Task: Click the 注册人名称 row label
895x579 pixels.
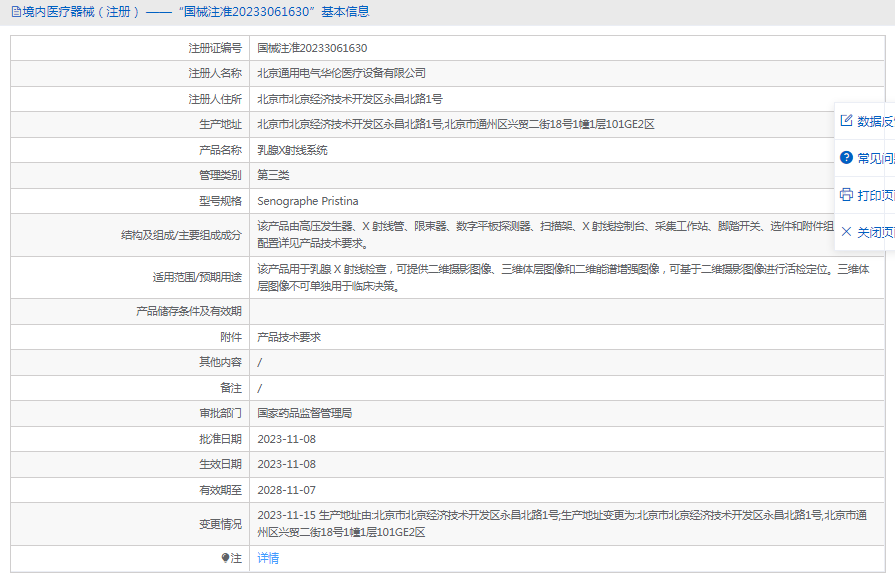Action: pyautogui.click(x=215, y=73)
